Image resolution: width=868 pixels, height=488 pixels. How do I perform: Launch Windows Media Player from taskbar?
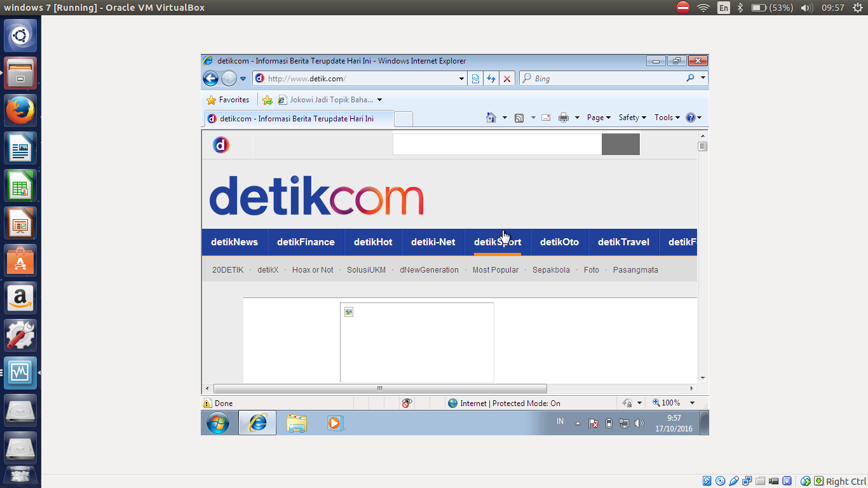click(x=335, y=423)
